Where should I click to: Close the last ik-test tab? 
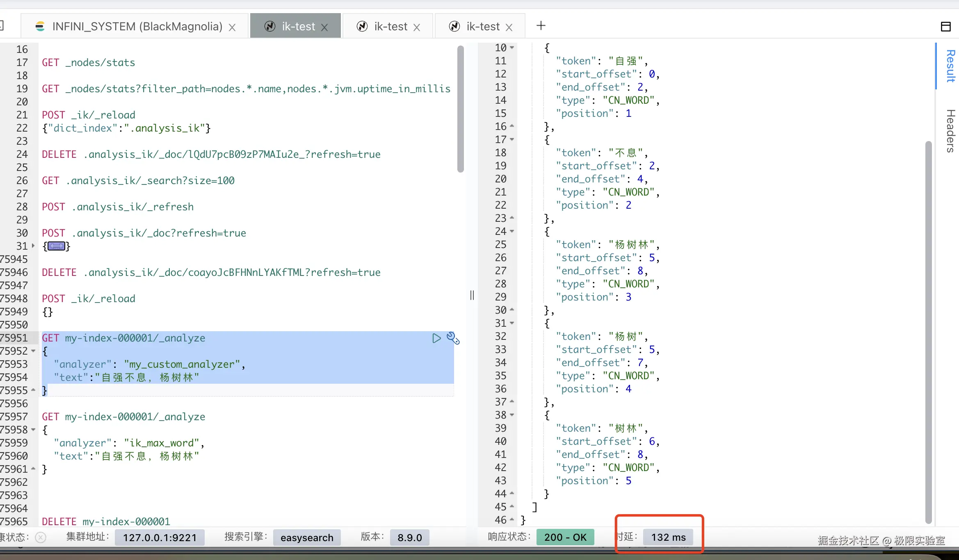[x=509, y=27]
